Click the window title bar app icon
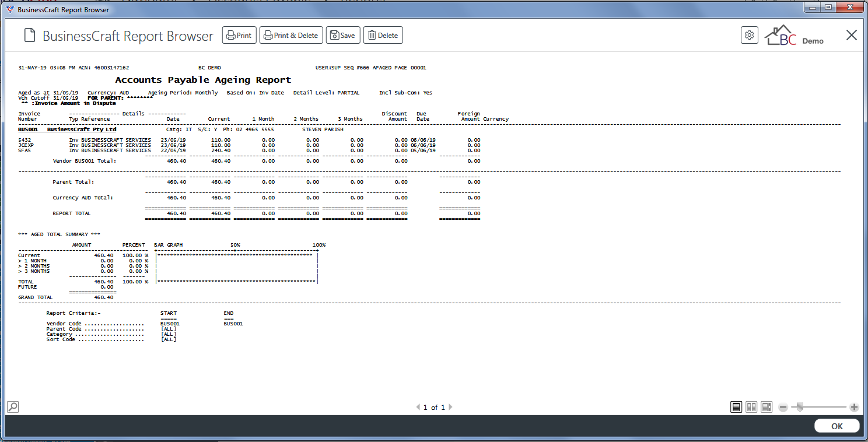The image size is (868, 442). point(10,9)
